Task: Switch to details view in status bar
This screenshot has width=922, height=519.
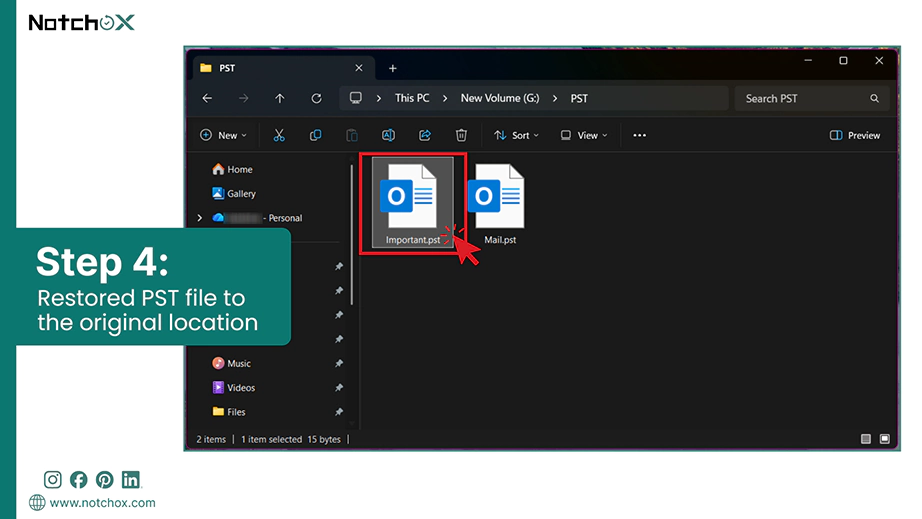Action: (x=866, y=439)
